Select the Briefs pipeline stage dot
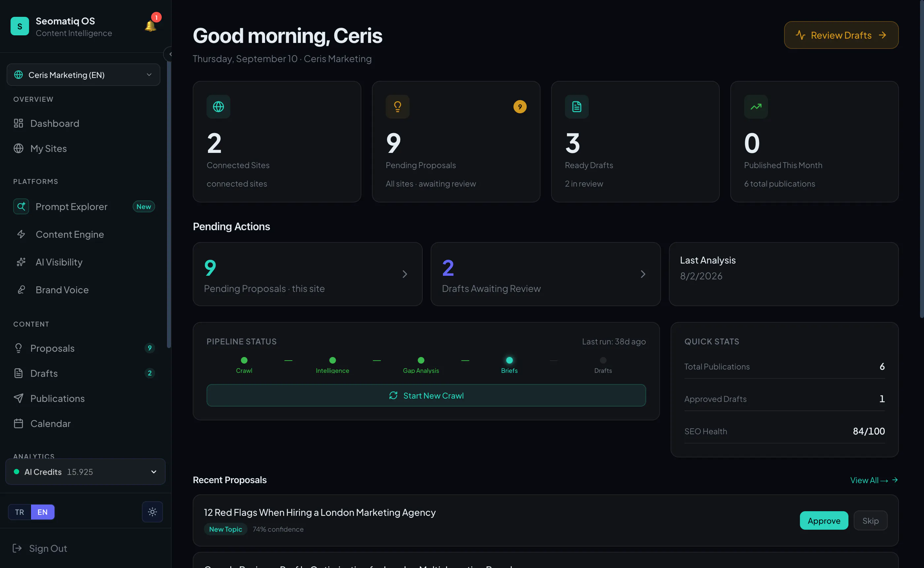This screenshot has height=568, width=924. 509,360
